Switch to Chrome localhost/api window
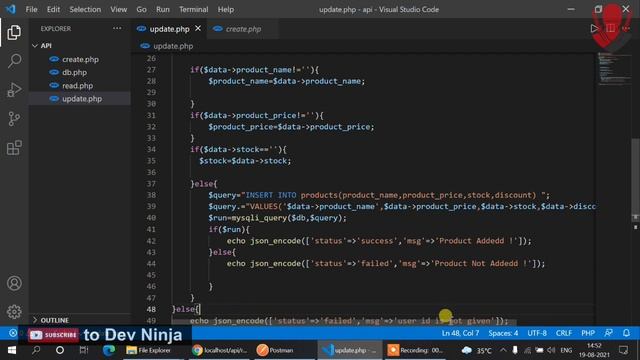 [x=219, y=350]
